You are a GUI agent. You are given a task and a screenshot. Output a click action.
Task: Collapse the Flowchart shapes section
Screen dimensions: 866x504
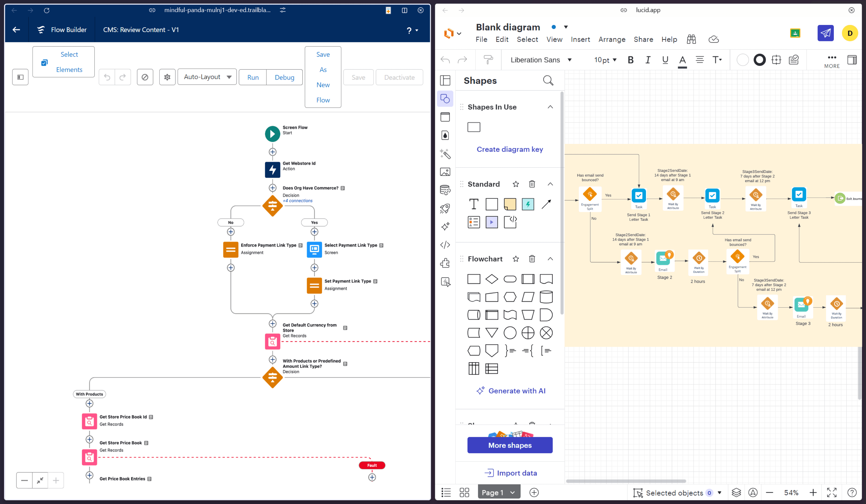(550, 259)
